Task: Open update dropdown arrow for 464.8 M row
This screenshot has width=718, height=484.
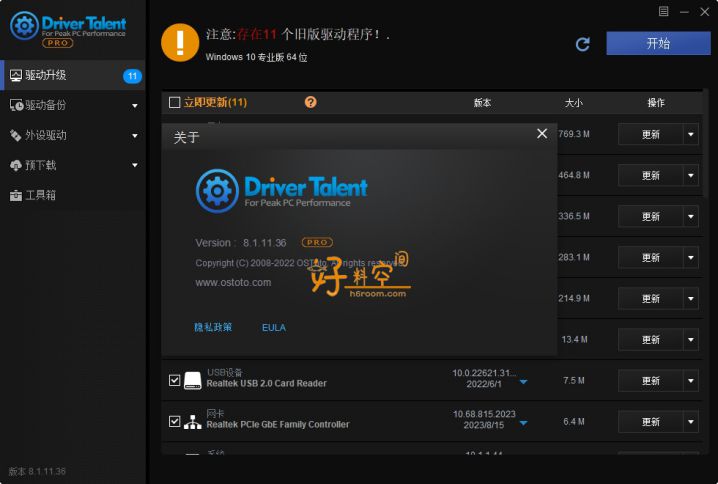Action: pyautogui.click(x=691, y=175)
